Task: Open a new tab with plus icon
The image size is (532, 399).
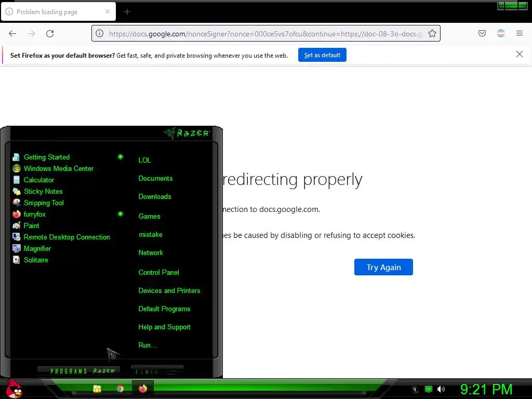Action: (x=127, y=12)
